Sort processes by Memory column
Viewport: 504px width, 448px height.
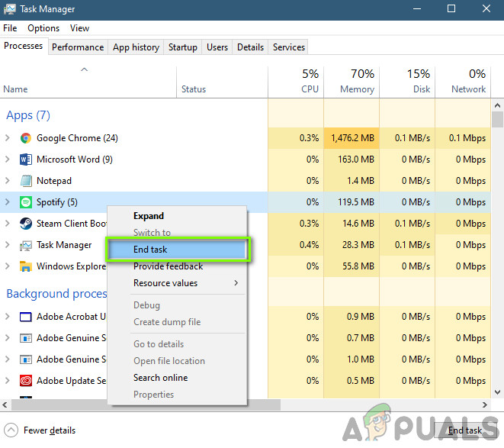351,81
